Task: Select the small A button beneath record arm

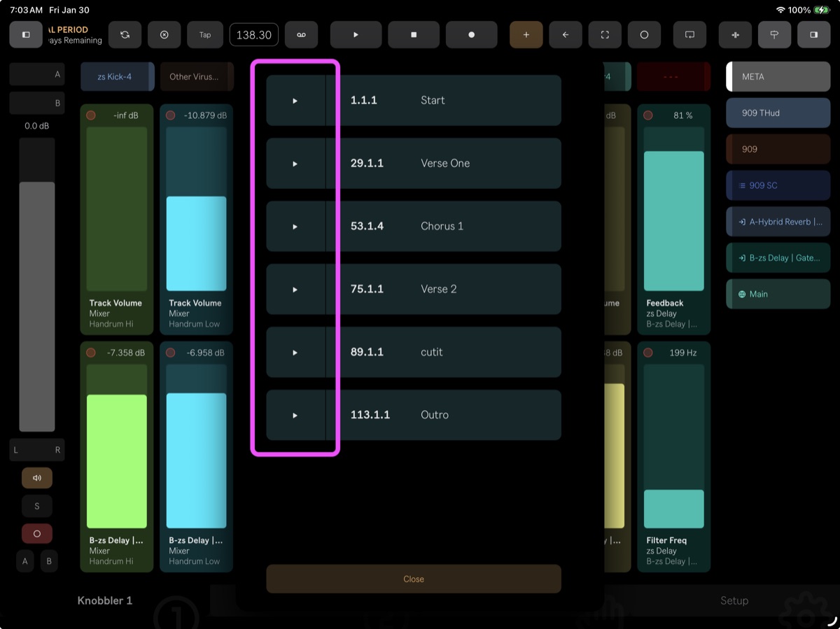Action: pos(25,561)
